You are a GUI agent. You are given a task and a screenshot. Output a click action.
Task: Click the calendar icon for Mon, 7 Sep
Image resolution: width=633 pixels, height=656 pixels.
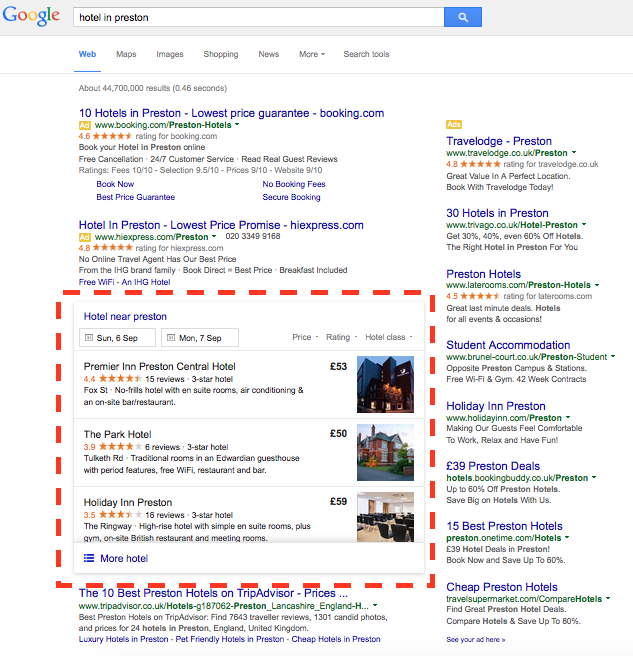pyautogui.click(x=171, y=338)
